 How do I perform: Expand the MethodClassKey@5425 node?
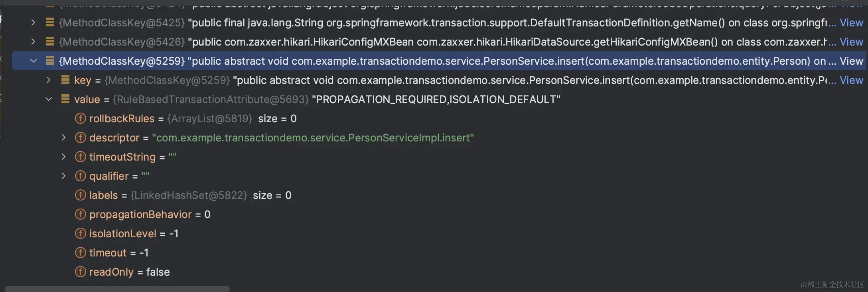33,22
